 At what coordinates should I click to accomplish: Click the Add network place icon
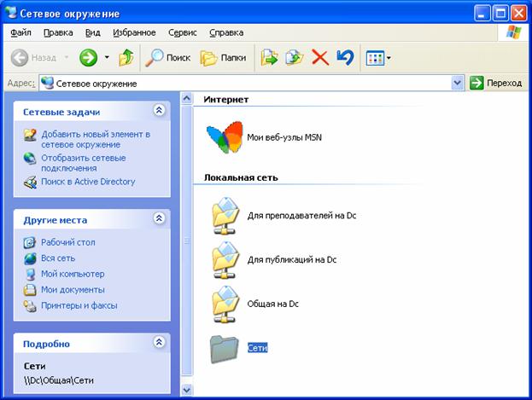tap(30, 135)
